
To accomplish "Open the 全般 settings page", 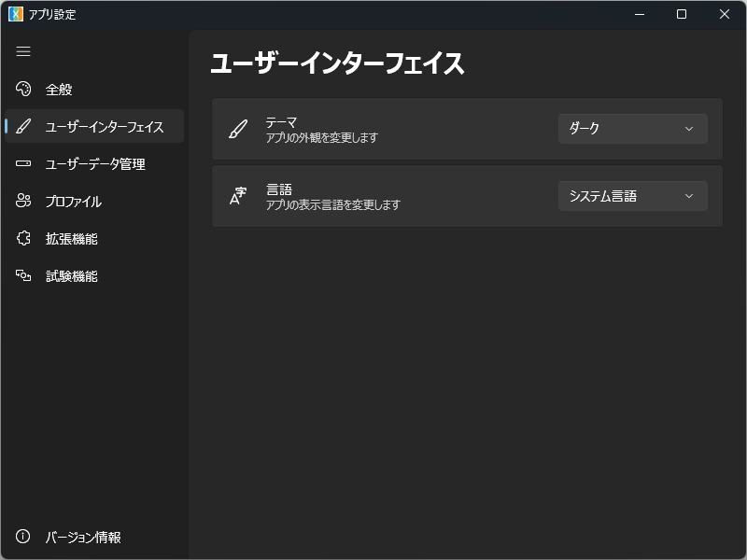I will 94,89.
